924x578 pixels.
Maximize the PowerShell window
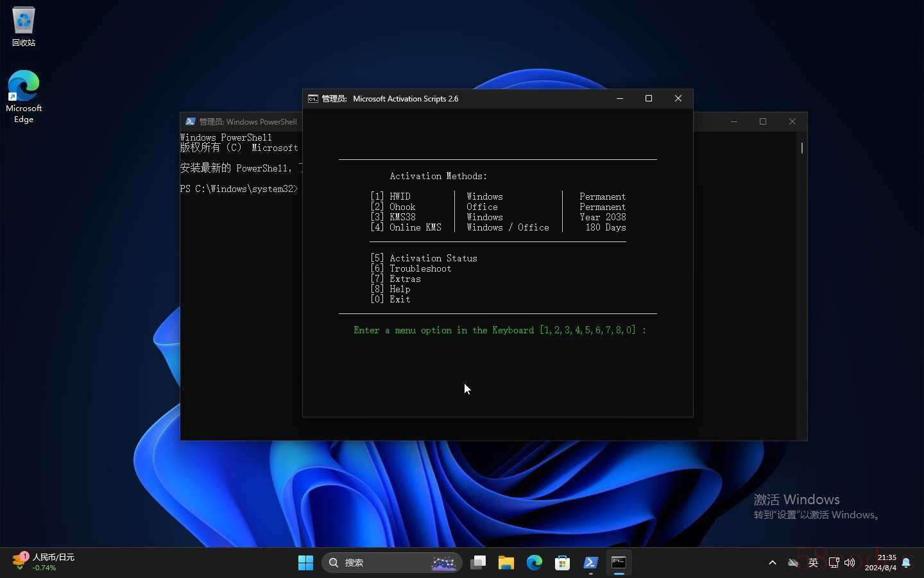(x=763, y=121)
